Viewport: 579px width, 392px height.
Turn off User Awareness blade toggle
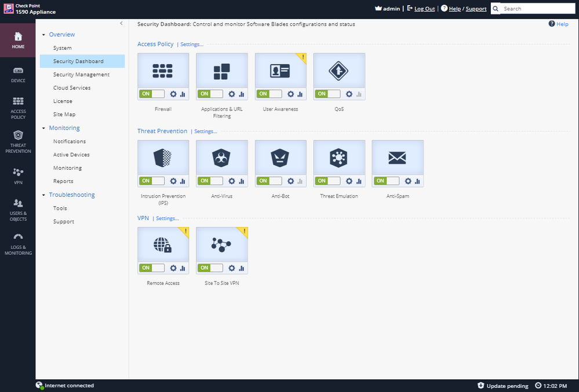point(269,94)
